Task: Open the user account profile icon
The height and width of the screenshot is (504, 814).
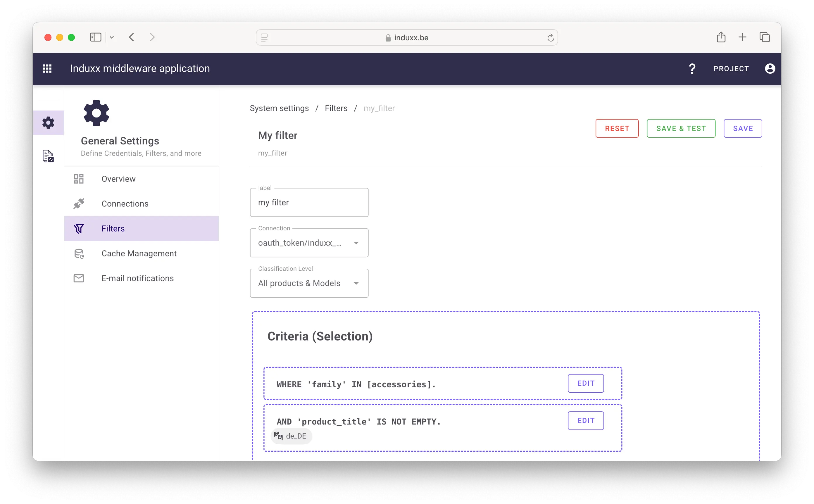Action: coord(770,69)
